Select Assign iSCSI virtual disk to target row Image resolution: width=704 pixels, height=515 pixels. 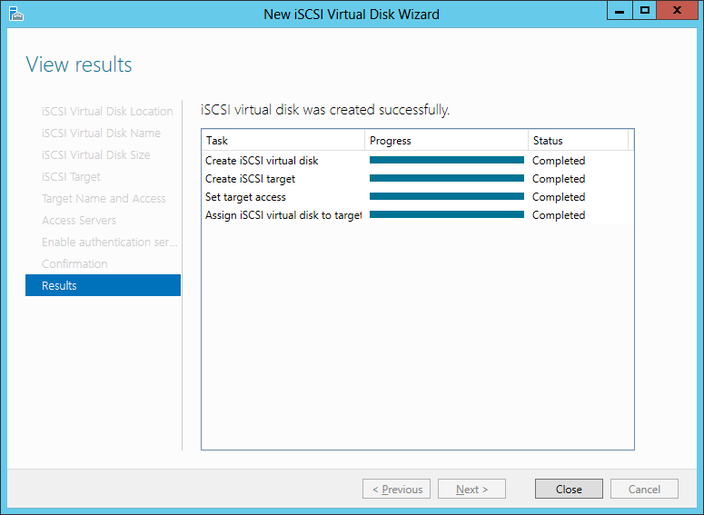point(283,215)
